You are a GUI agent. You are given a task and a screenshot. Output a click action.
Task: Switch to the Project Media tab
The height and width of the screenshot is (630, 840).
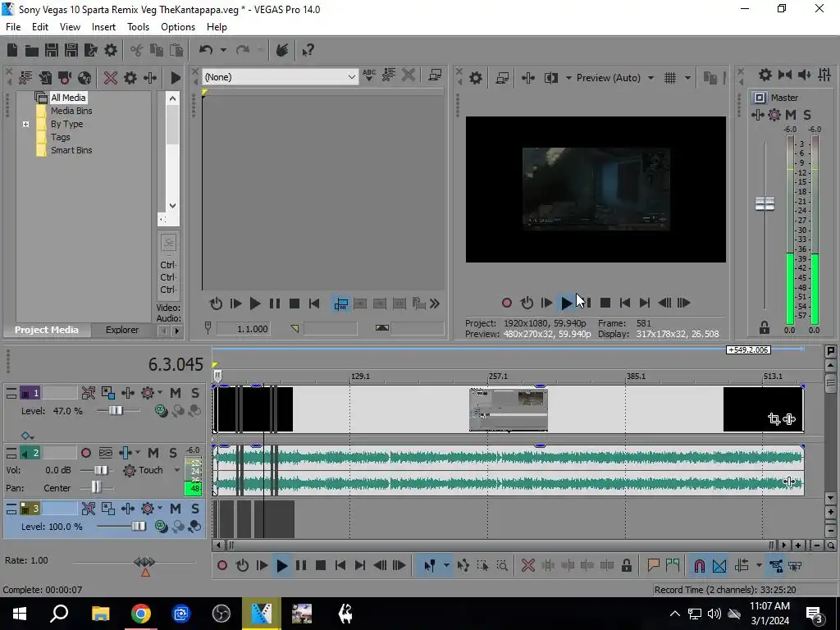(x=47, y=330)
